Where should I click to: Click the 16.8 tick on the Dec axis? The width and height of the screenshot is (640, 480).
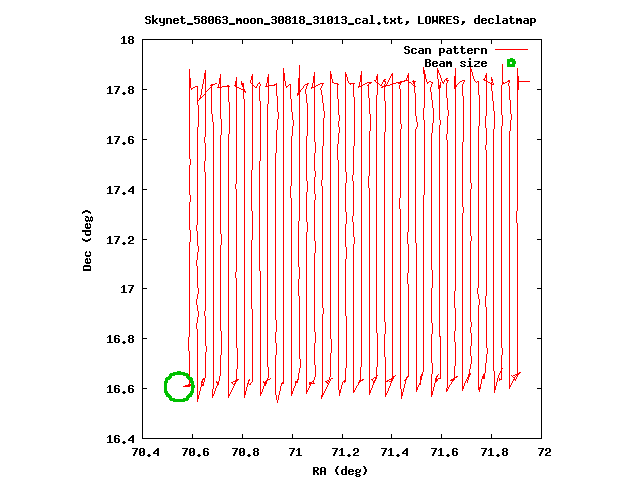(x=121, y=339)
